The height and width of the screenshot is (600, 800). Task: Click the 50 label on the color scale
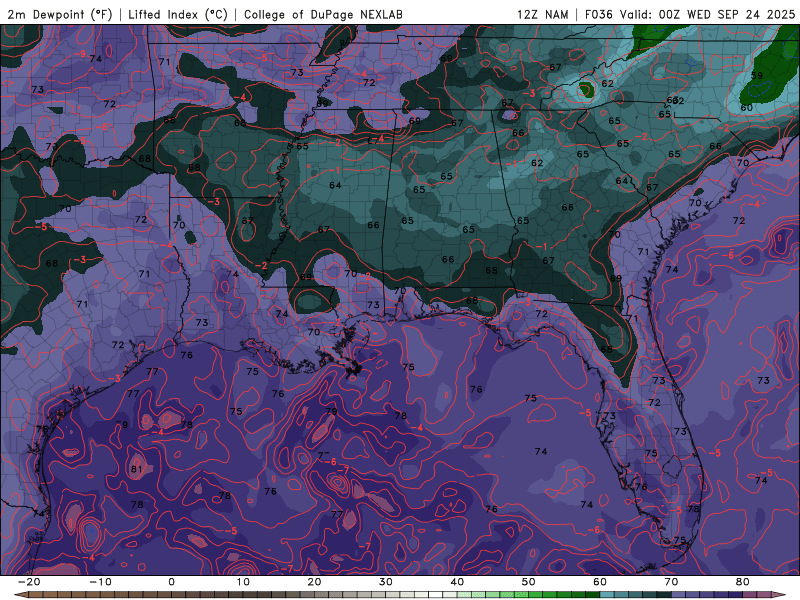point(529,582)
